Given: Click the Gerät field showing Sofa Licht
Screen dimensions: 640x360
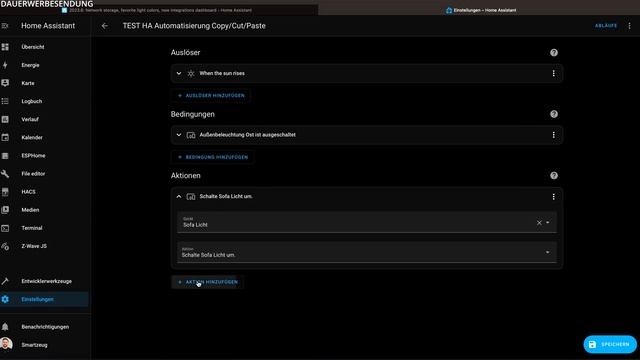Looking at the screenshot, I should (367, 222).
